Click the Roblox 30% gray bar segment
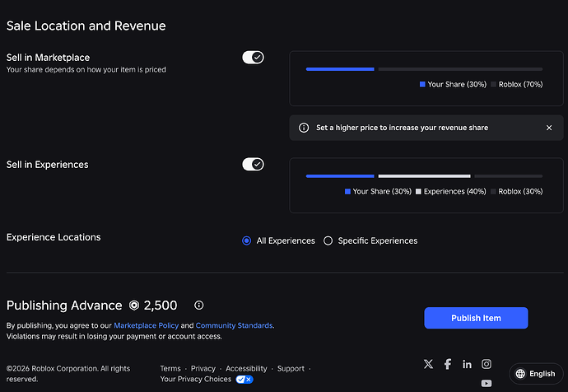The width and height of the screenshot is (568, 392). 508,176
